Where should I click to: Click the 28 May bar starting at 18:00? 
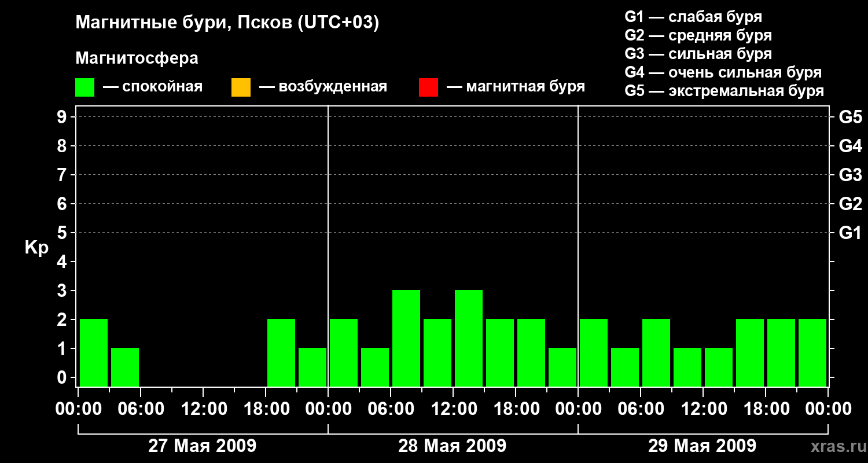pyautogui.click(x=531, y=353)
